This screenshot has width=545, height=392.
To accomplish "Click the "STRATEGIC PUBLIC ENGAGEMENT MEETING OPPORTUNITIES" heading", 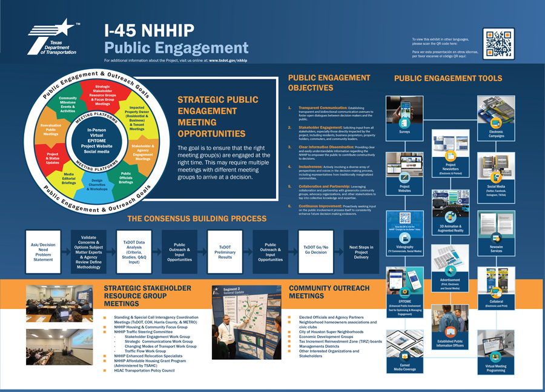I will 218,116.
